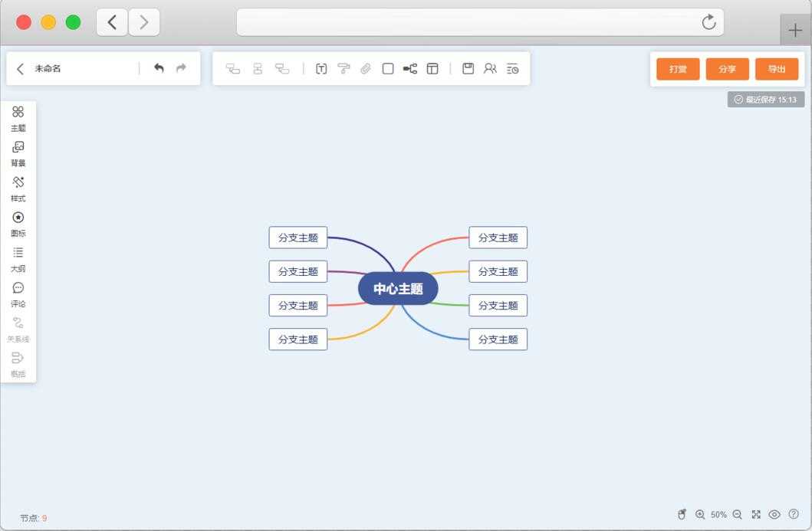Click the save icon in toolbar
The height and width of the screenshot is (531, 812).
click(468, 69)
